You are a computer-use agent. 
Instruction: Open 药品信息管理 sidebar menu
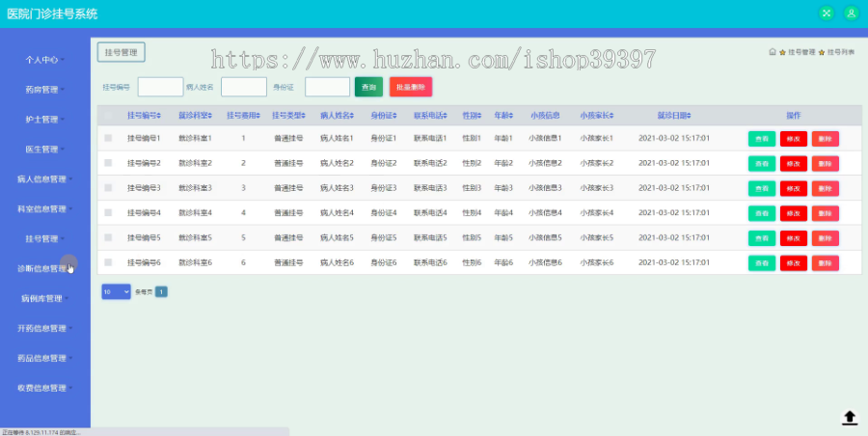point(44,359)
